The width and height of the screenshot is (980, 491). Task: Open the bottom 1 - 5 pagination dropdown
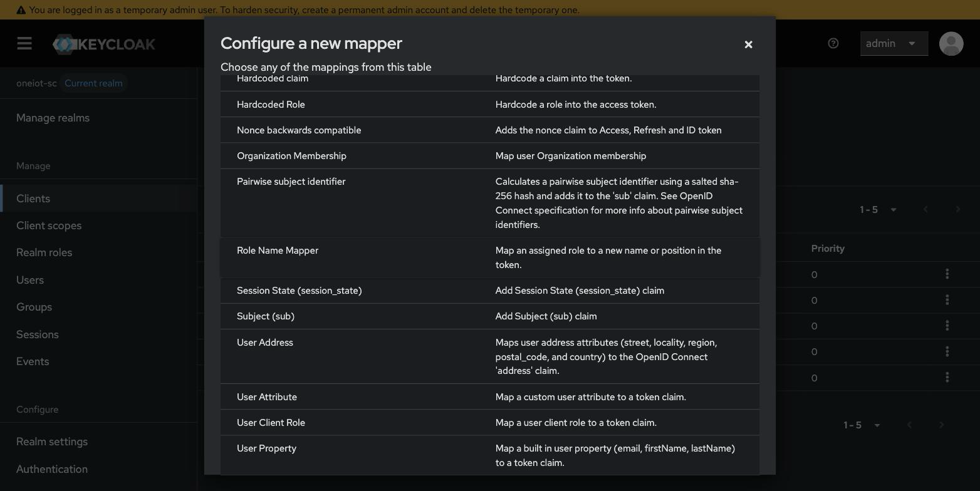point(862,425)
